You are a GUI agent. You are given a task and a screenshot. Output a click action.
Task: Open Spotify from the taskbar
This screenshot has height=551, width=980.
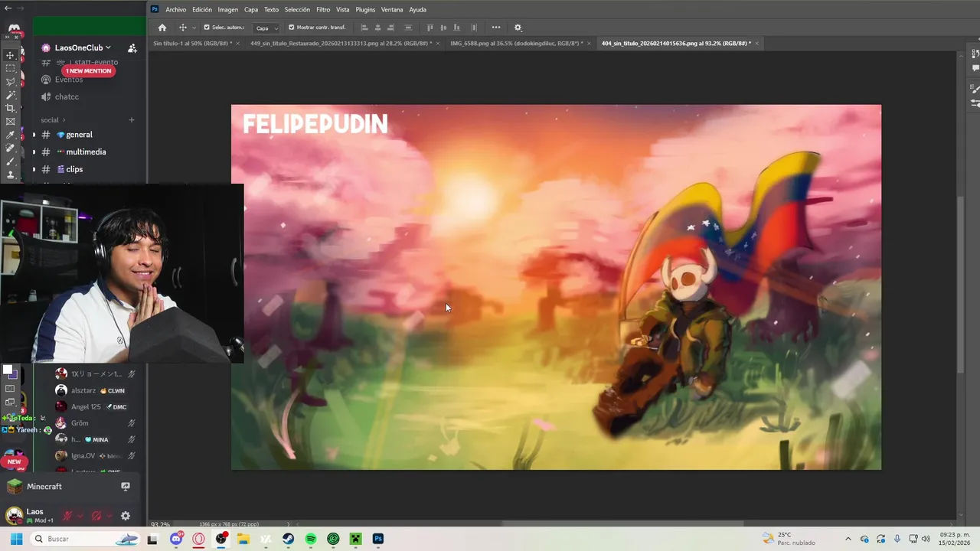311,539
